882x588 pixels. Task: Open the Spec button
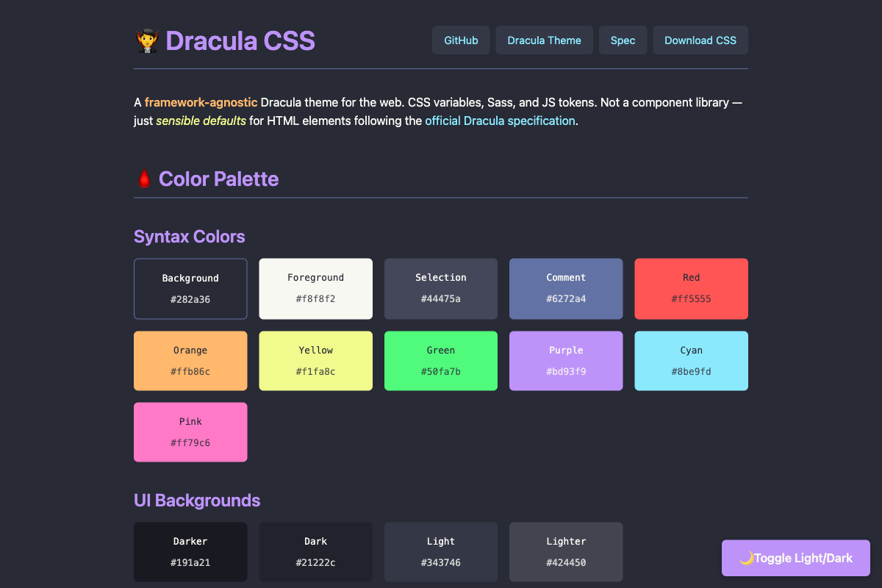[623, 40]
